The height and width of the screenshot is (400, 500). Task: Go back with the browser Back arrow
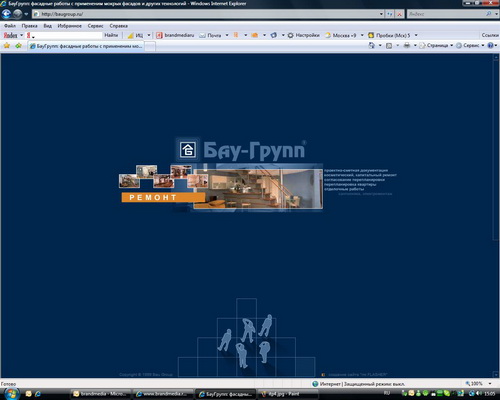click(x=6, y=14)
